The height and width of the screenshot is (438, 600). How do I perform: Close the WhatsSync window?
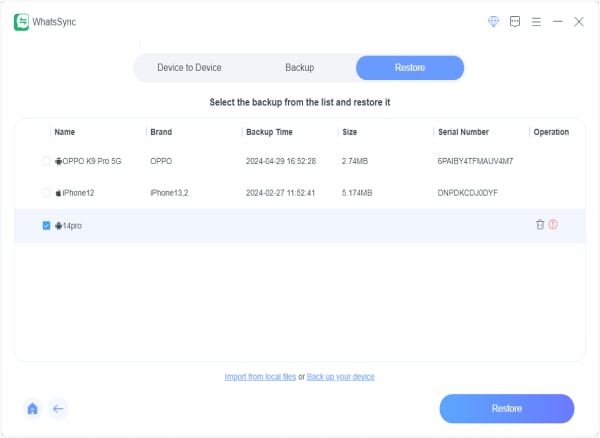[579, 22]
